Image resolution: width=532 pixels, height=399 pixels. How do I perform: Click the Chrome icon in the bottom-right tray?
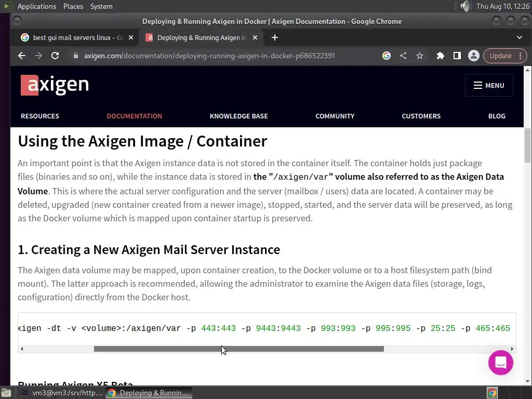[x=493, y=393]
